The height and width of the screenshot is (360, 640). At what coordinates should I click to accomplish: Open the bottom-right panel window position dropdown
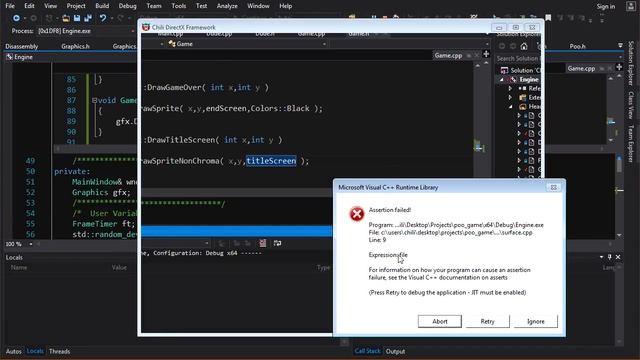tap(601, 257)
